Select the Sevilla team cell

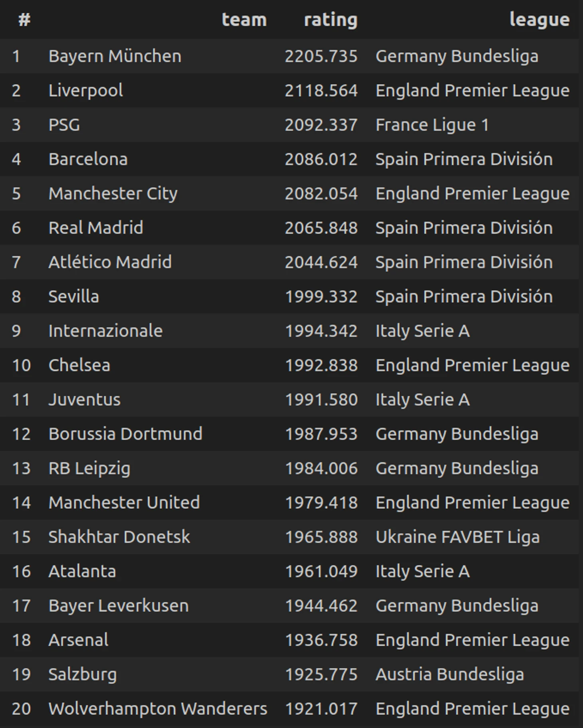(x=74, y=296)
